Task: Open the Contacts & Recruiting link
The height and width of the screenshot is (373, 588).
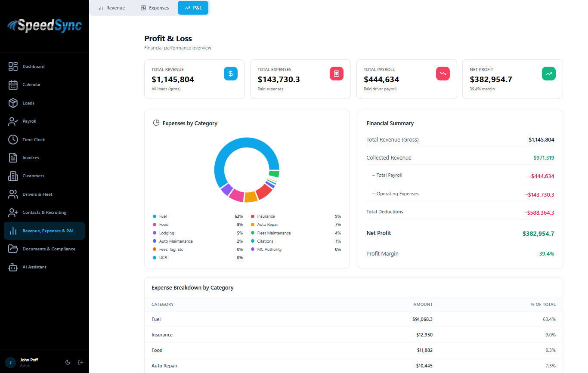Action: tap(44, 213)
